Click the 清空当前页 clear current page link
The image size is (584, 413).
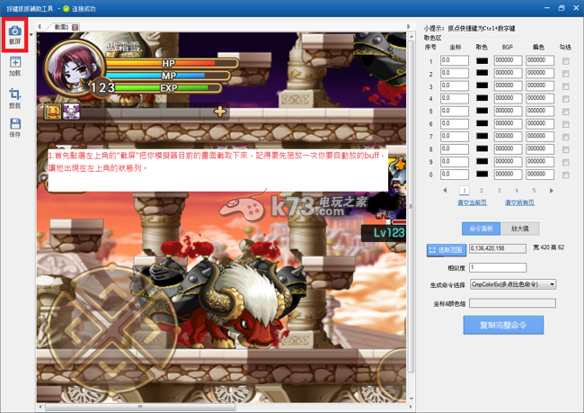(x=472, y=203)
